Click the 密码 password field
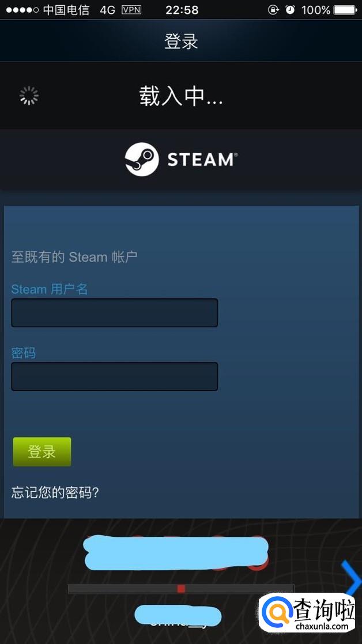 114,376
